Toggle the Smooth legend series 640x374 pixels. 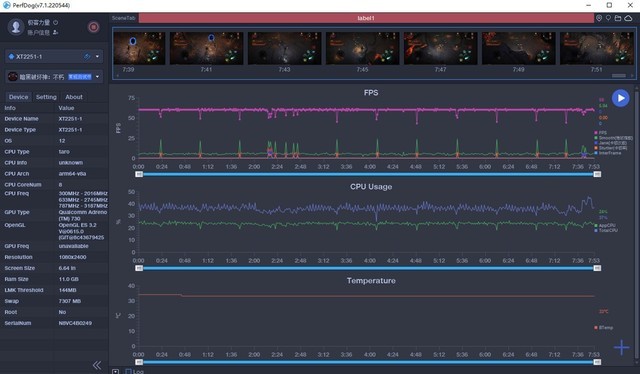pos(613,138)
